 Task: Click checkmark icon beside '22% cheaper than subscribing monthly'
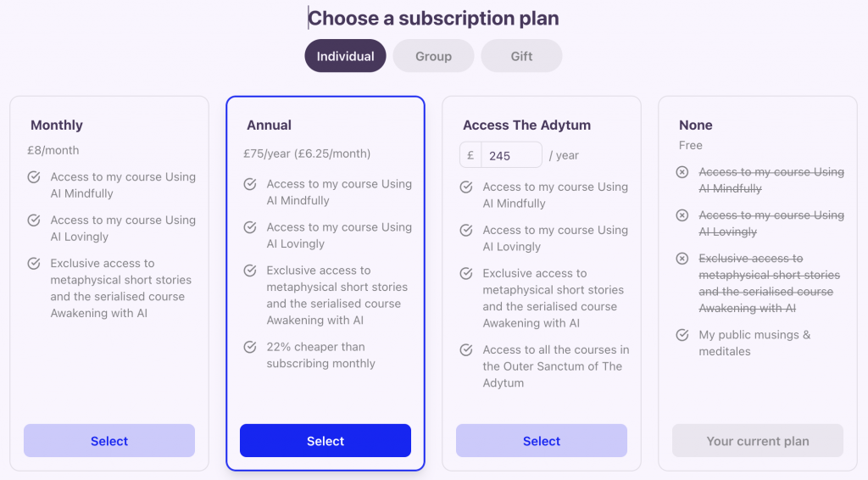(x=250, y=347)
